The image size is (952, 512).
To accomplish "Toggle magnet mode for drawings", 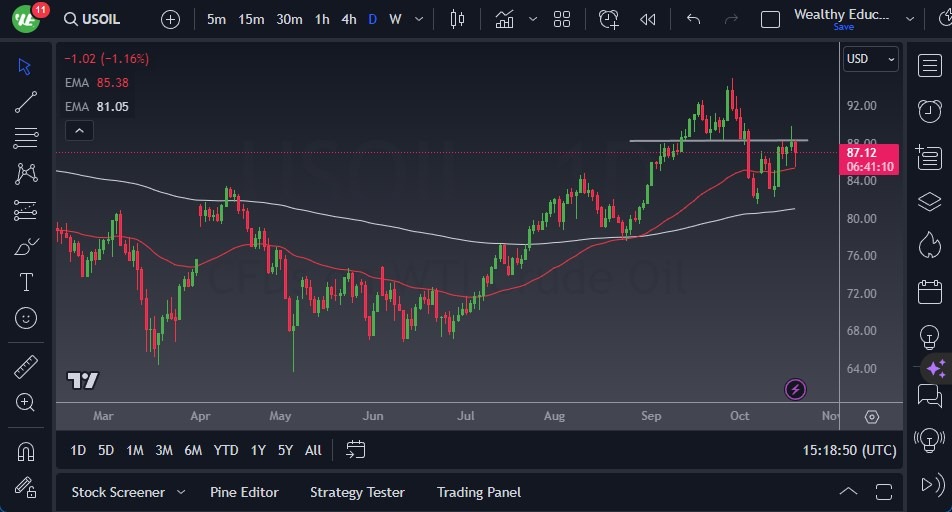I will pyautogui.click(x=26, y=451).
